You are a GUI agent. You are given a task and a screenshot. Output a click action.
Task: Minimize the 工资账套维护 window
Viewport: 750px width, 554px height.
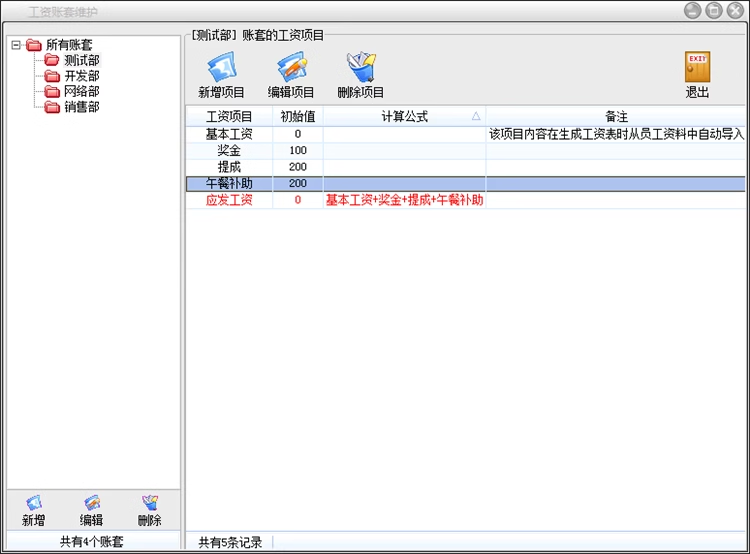[x=692, y=11]
